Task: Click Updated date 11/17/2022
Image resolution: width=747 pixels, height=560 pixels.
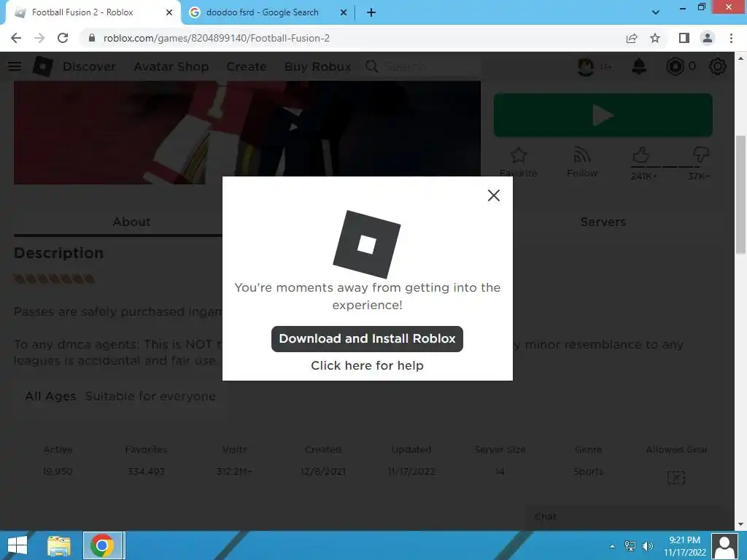Action: click(x=411, y=472)
